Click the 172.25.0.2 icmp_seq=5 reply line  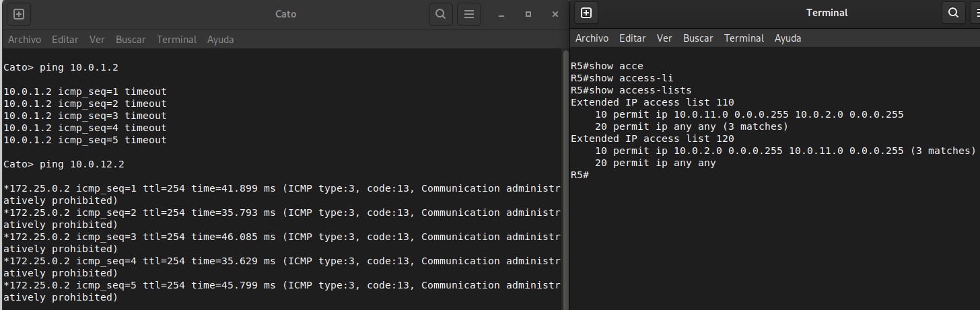click(281, 291)
